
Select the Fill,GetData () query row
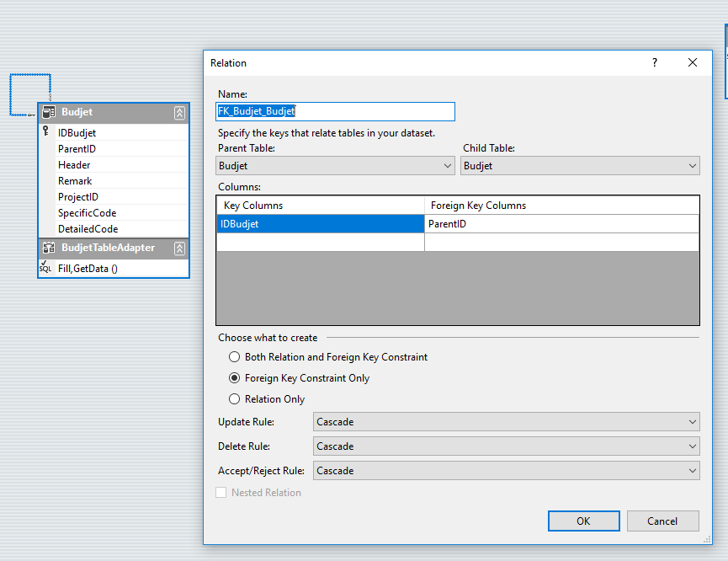(x=114, y=269)
